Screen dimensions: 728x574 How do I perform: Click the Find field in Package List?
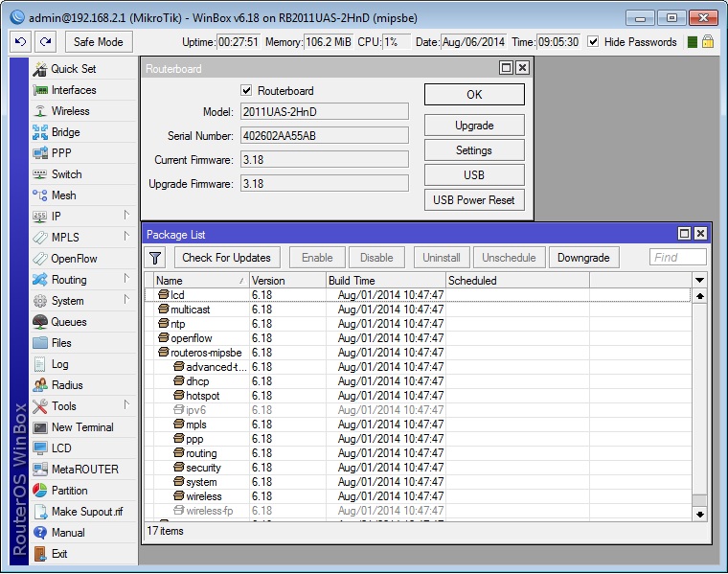pos(677,257)
